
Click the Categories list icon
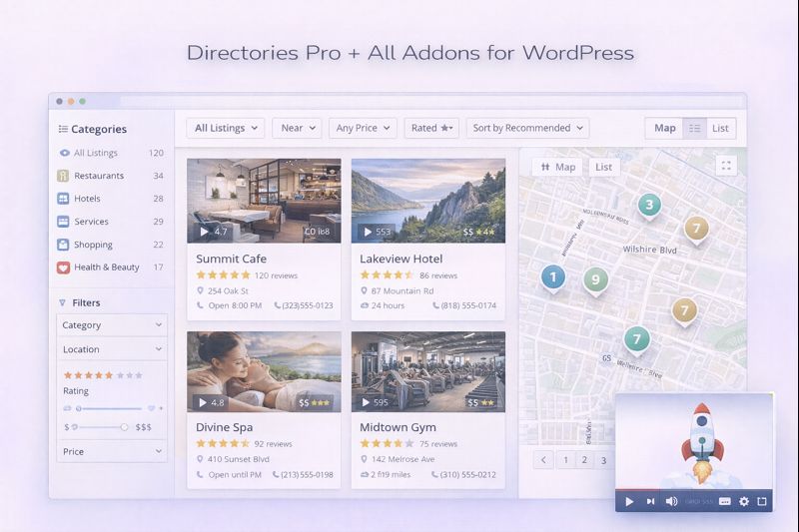(63, 129)
